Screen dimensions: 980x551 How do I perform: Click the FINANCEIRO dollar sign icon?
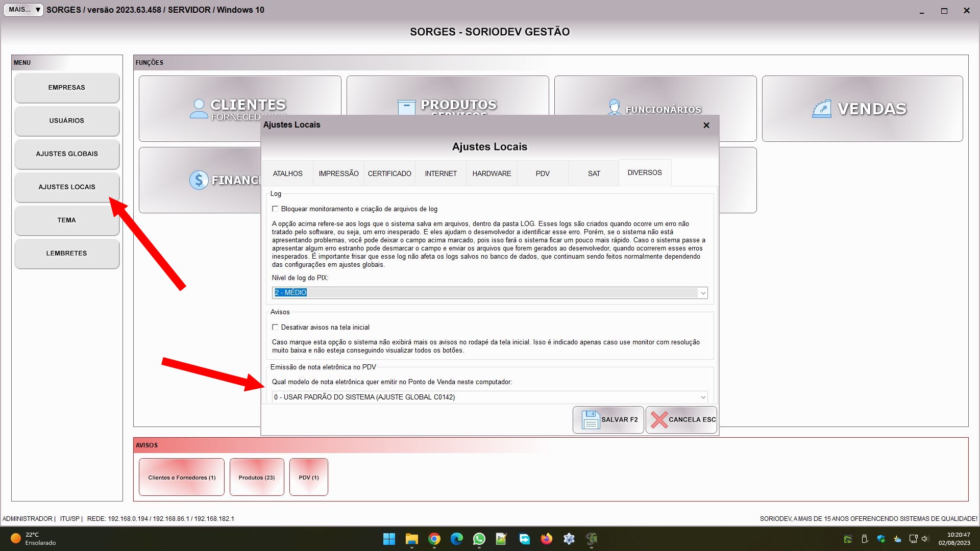click(199, 180)
